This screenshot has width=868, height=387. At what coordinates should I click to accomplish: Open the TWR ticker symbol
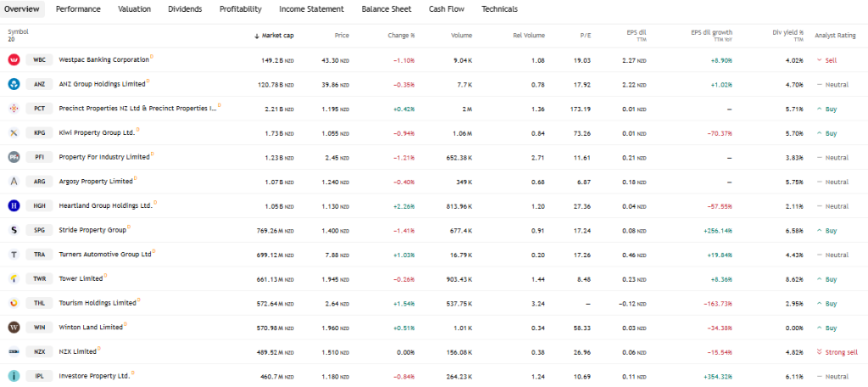[39, 279]
